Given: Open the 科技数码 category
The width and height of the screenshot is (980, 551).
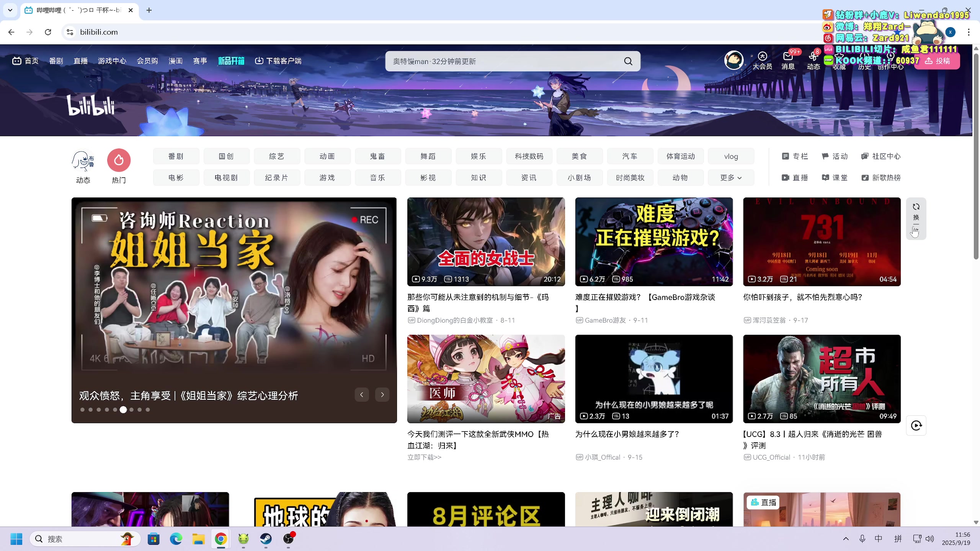Looking at the screenshot, I should 529,156.
